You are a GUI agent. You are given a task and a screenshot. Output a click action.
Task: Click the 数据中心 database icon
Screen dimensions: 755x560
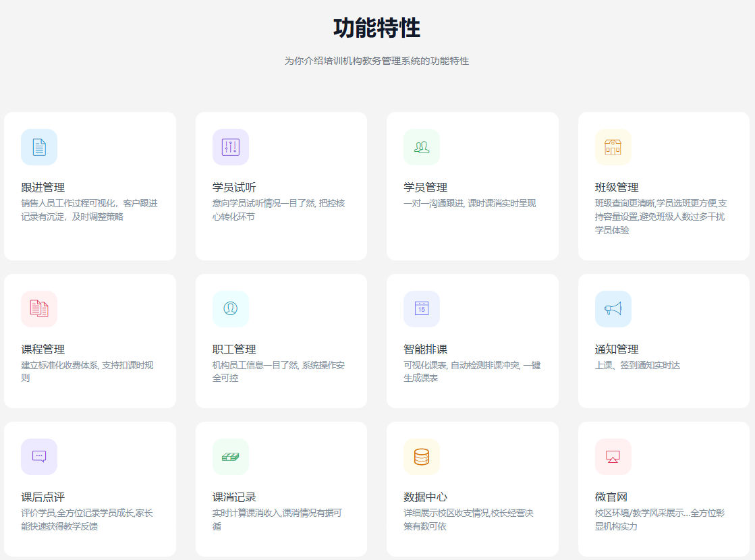tap(422, 457)
